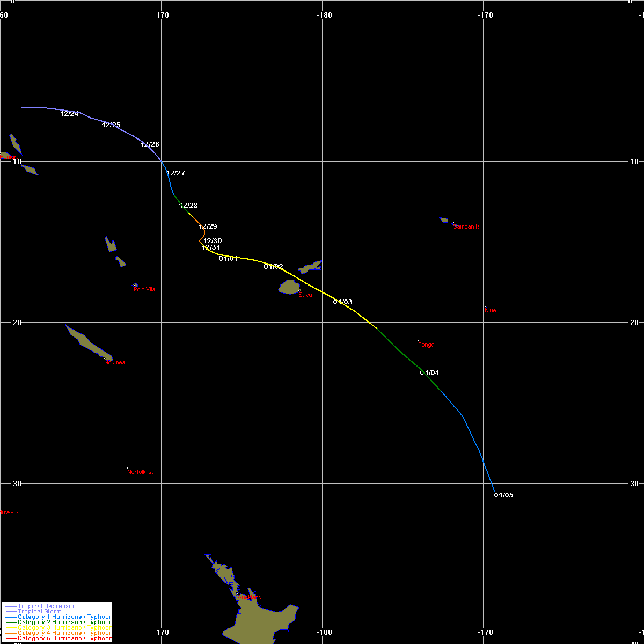The width and height of the screenshot is (644, 644).
Task: Click the Samoan Is. label
Action: pyautogui.click(x=467, y=227)
